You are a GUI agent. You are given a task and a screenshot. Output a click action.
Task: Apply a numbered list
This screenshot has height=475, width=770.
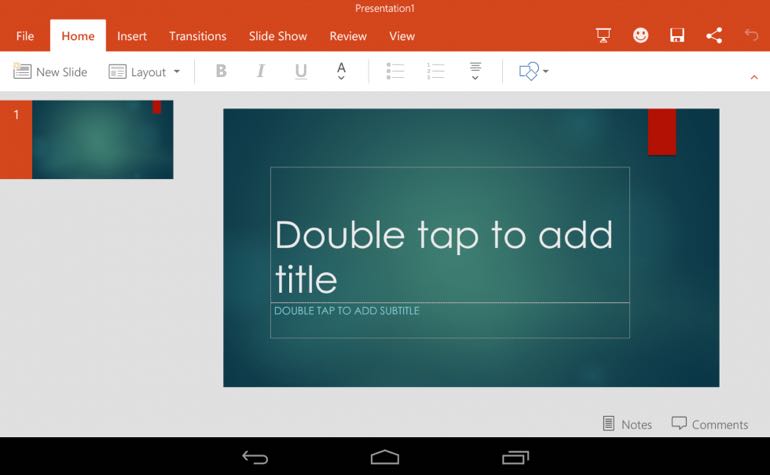tap(435, 72)
